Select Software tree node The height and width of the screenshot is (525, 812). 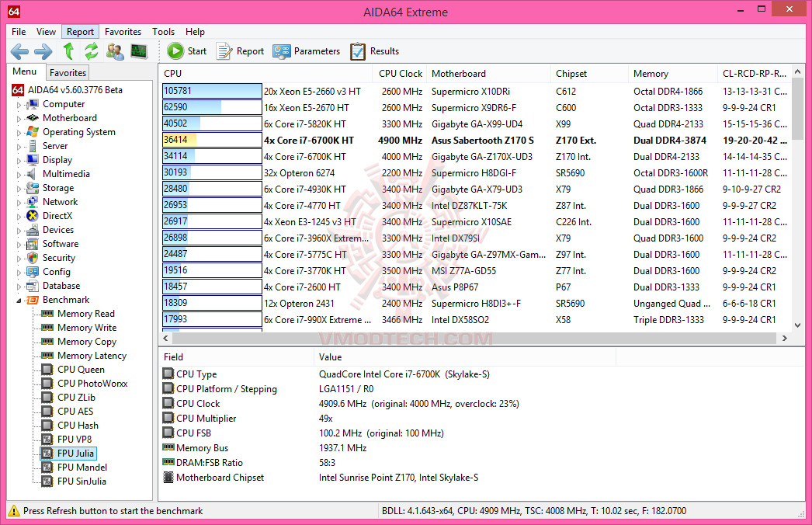click(60, 244)
